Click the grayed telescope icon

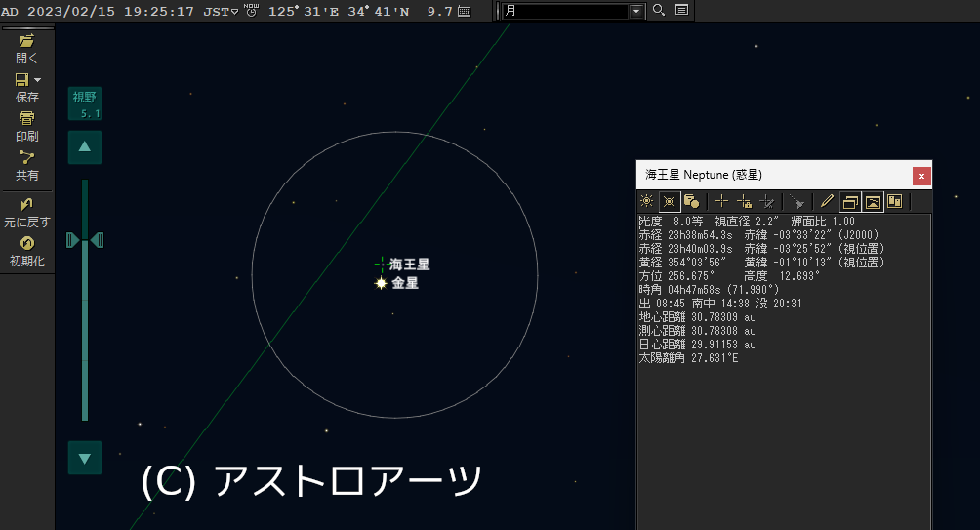[796, 201]
